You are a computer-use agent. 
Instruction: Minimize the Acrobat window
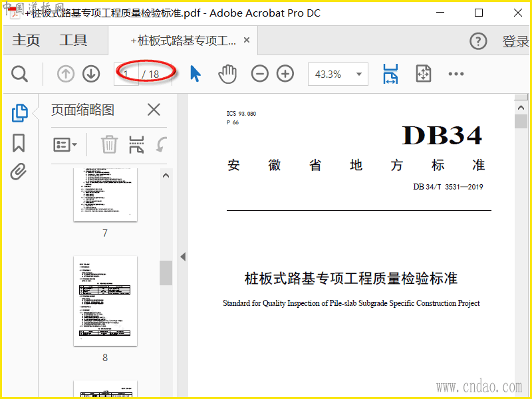(x=440, y=13)
